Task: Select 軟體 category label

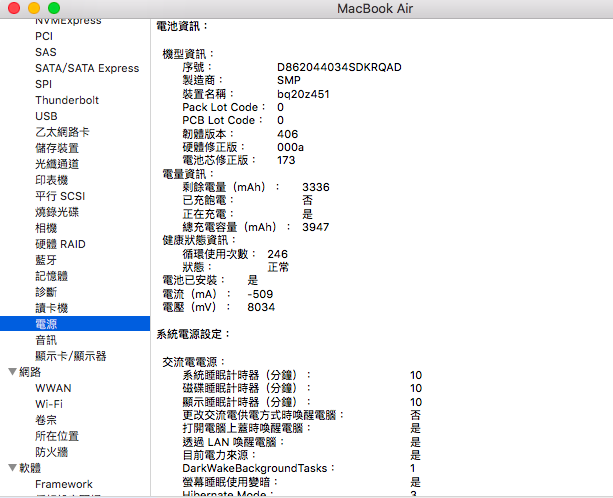Action: 30,468
